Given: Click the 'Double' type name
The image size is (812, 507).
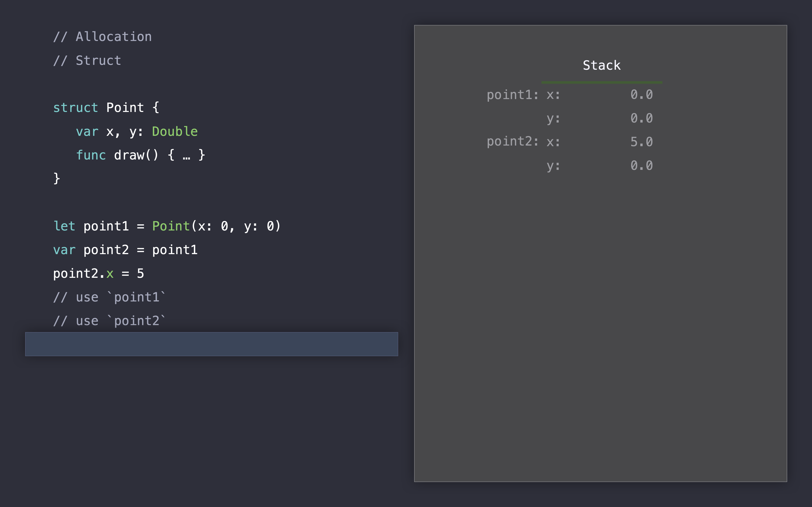Looking at the screenshot, I should point(175,131).
